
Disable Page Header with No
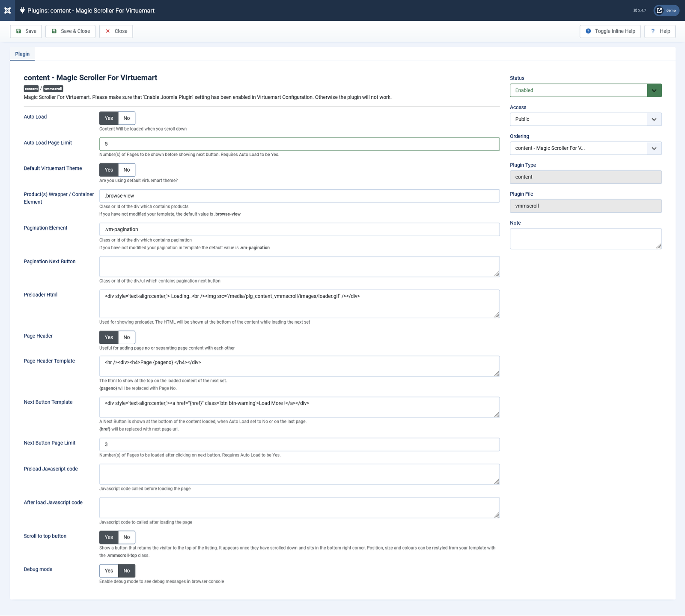[127, 337]
